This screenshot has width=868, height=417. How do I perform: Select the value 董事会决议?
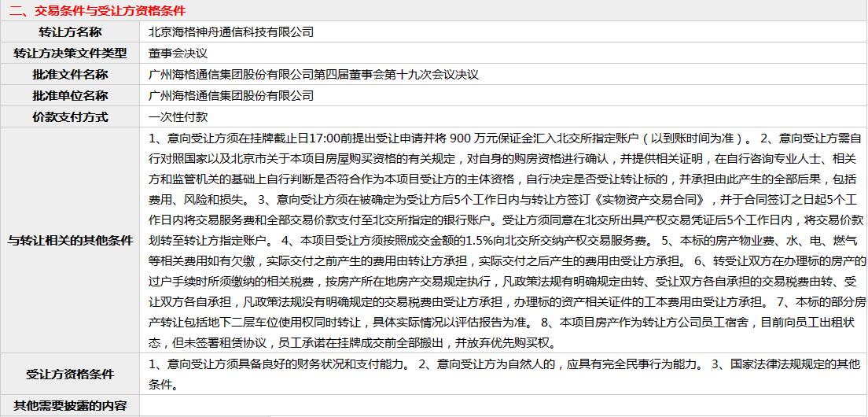(x=178, y=54)
